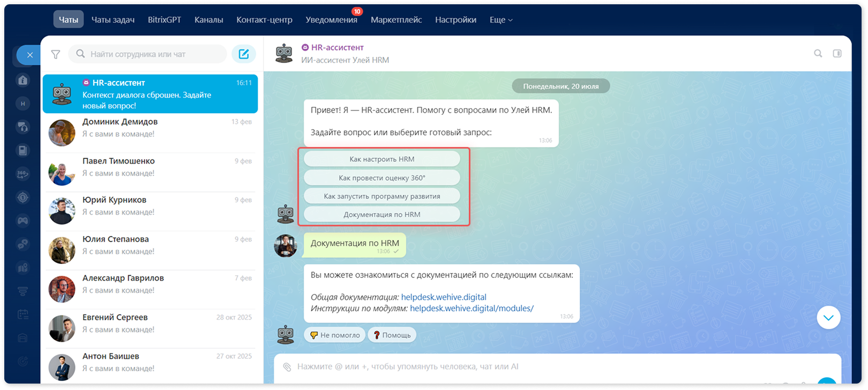Click the search icon in chat header
Image resolution: width=868 pixels, height=390 pixels.
818,54
